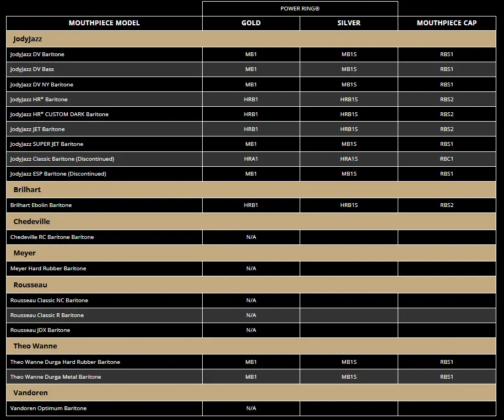504x420 pixels.
Task: Select the JodyJazz DV NY Baritone row name
Action: [42, 84]
